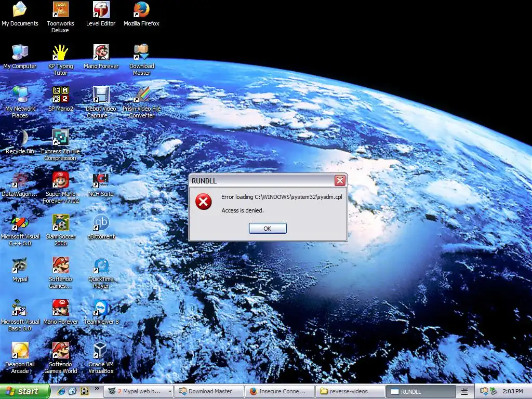Switch to Download Master taskbar button
The image size is (532, 399).
pyautogui.click(x=208, y=391)
